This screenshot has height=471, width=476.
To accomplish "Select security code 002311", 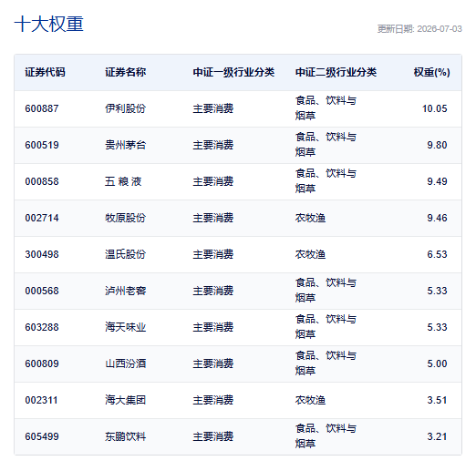I will click(41, 400).
